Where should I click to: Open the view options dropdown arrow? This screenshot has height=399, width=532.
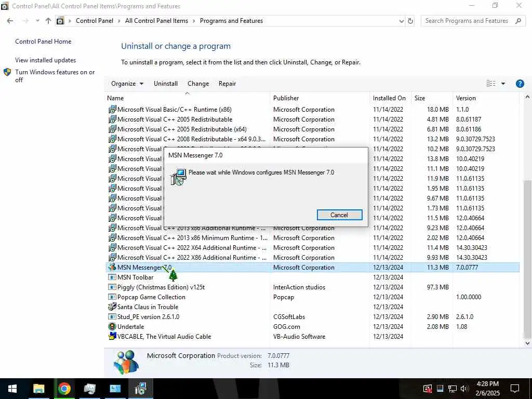[x=503, y=84]
